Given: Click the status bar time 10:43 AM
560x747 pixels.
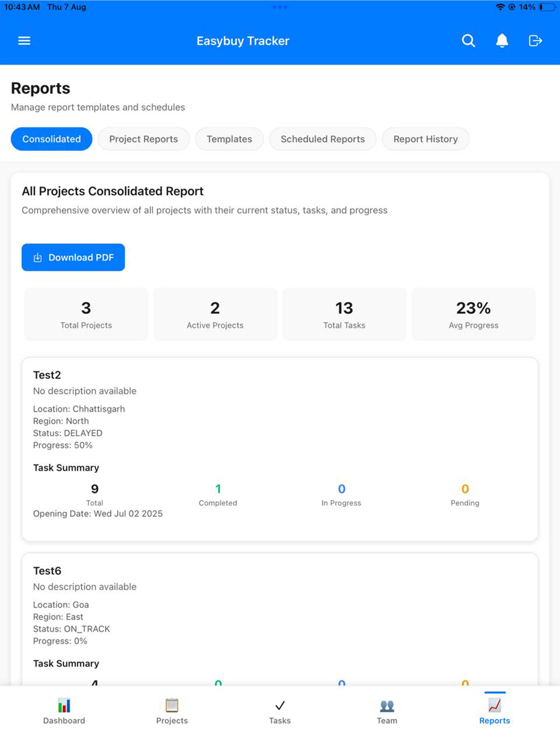Looking at the screenshot, I should [22, 7].
